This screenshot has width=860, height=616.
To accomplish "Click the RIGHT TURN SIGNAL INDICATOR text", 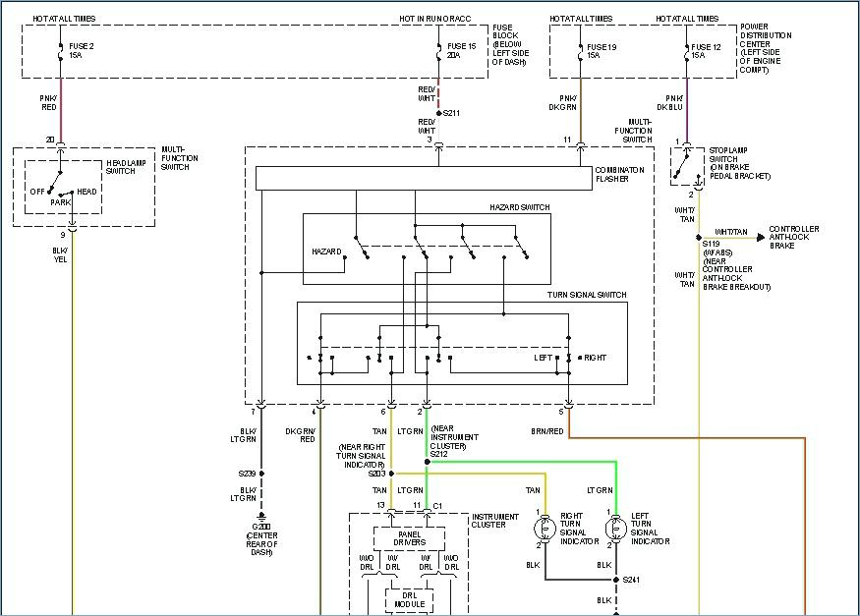I will (579, 529).
